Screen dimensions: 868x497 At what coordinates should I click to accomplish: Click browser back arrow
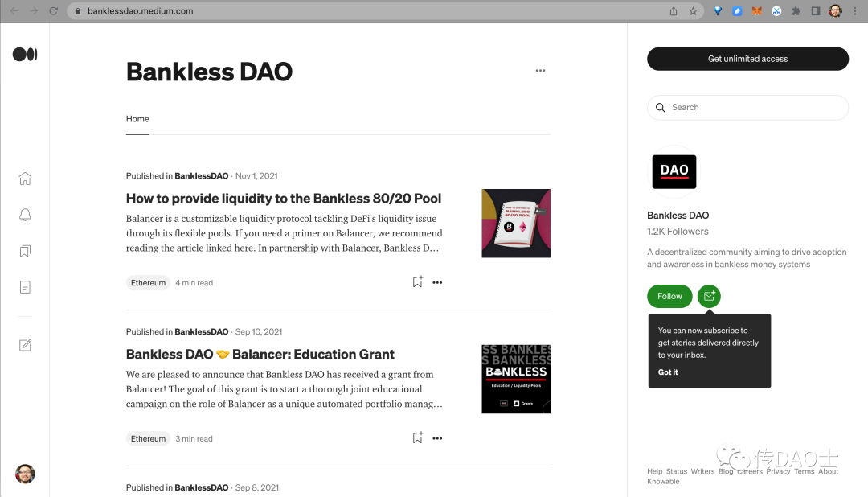coord(14,11)
